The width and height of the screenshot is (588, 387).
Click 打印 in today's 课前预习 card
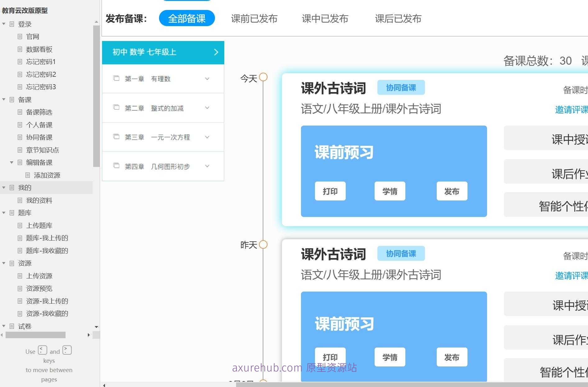coord(330,191)
